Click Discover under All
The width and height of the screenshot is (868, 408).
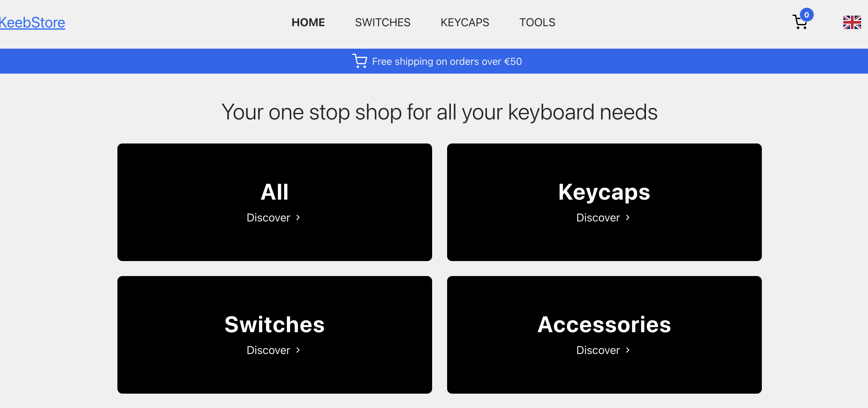(268, 217)
